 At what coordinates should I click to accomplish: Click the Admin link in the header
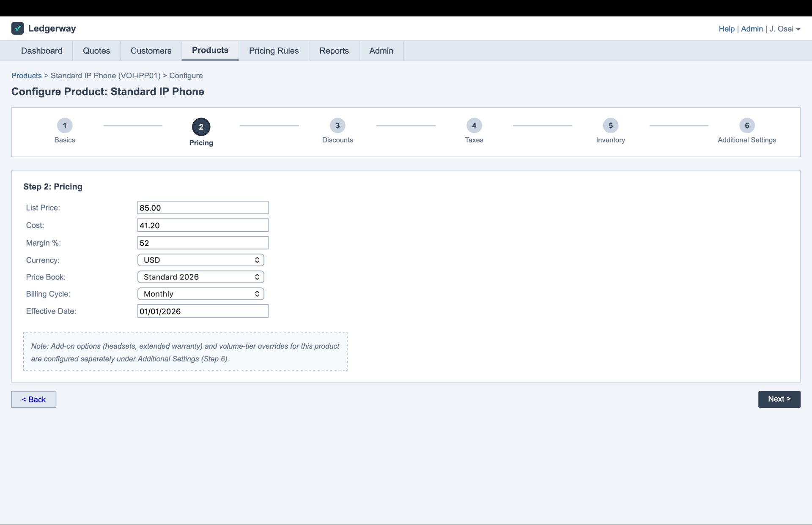coord(752,29)
